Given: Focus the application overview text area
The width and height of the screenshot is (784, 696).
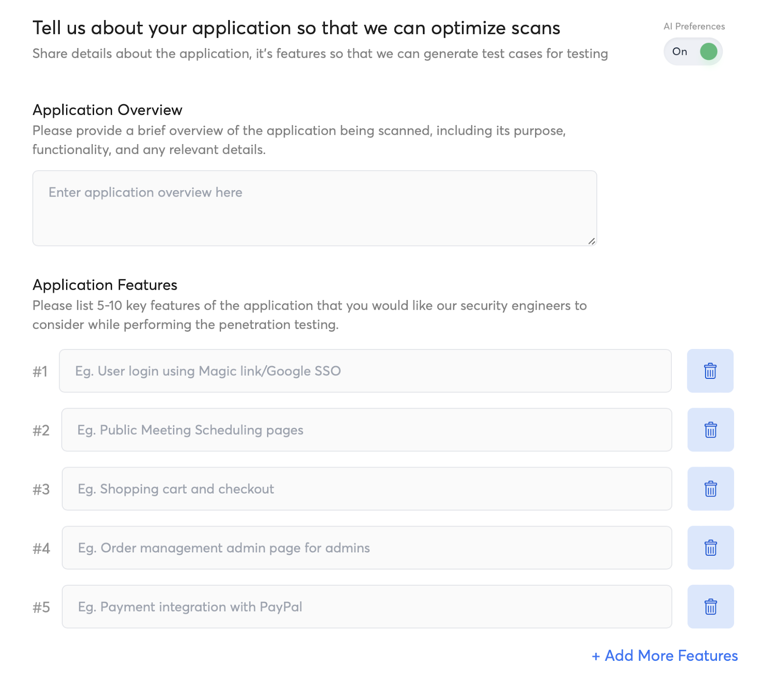Looking at the screenshot, I should point(315,208).
